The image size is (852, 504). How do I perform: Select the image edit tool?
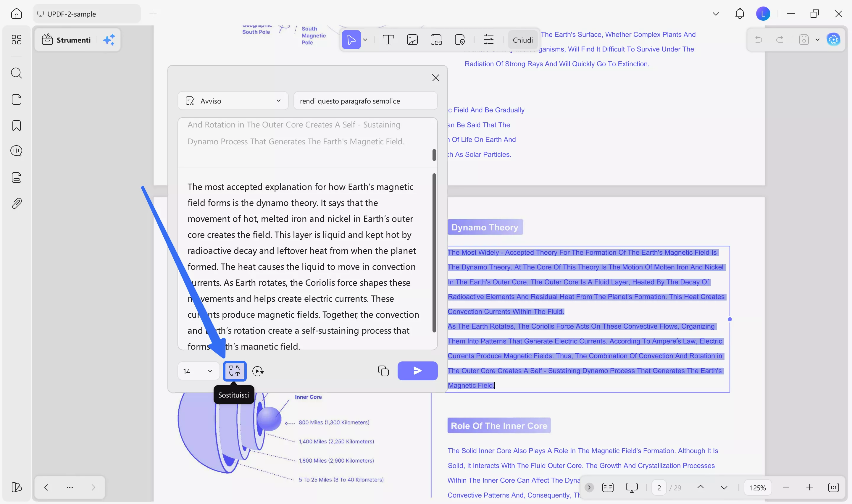pos(412,40)
